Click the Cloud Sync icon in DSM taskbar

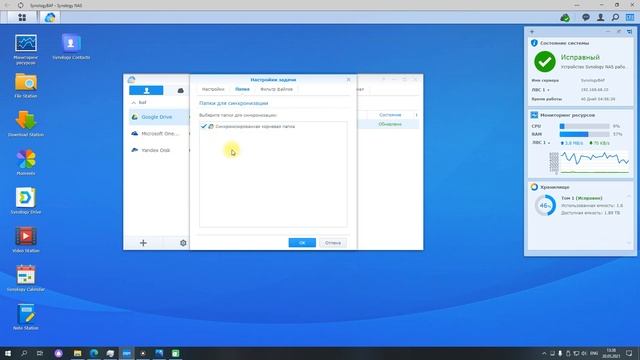(50, 18)
